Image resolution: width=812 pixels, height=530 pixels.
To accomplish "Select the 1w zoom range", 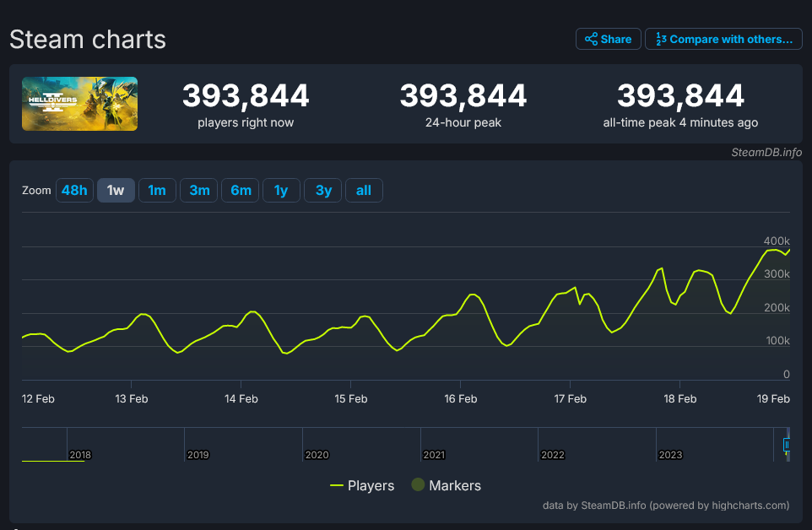I will [x=116, y=191].
